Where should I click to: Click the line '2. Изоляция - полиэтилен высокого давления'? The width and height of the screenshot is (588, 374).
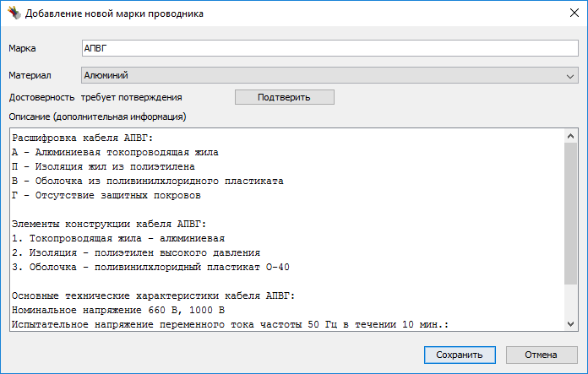tap(136, 252)
